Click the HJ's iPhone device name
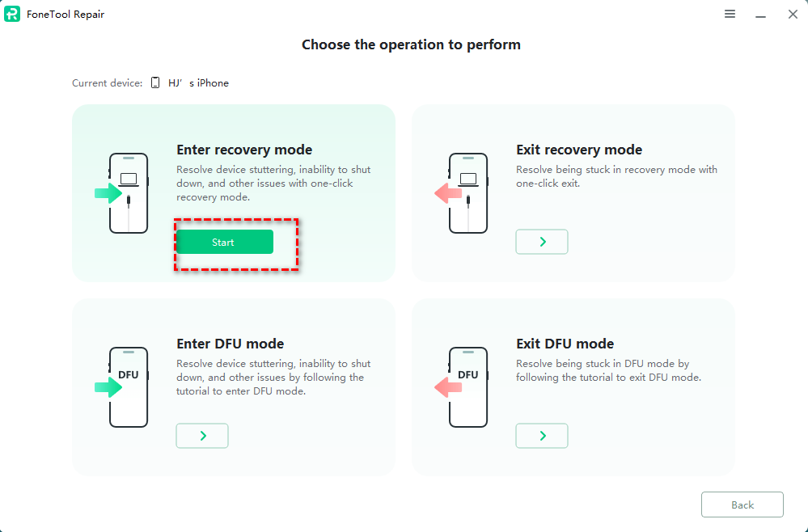The width and height of the screenshot is (808, 532). (198, 82)
